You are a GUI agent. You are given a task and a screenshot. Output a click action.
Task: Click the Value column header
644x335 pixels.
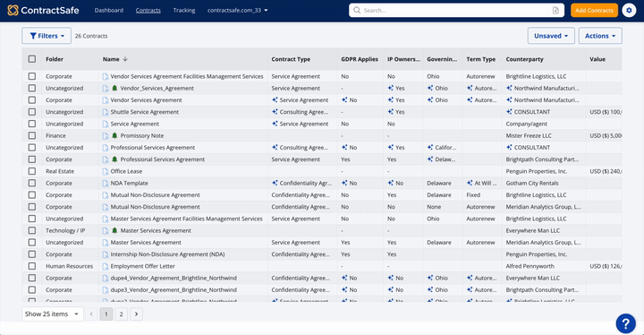[x=597, y=59]
